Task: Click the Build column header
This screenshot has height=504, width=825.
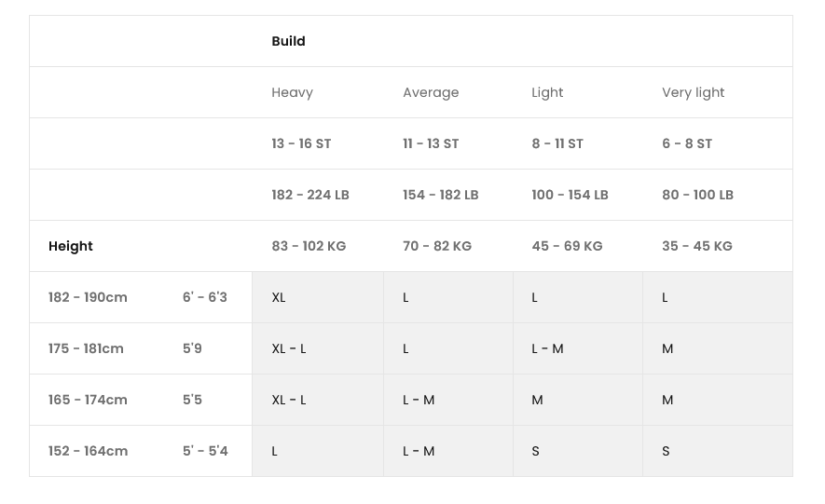Action: point(288,41)
